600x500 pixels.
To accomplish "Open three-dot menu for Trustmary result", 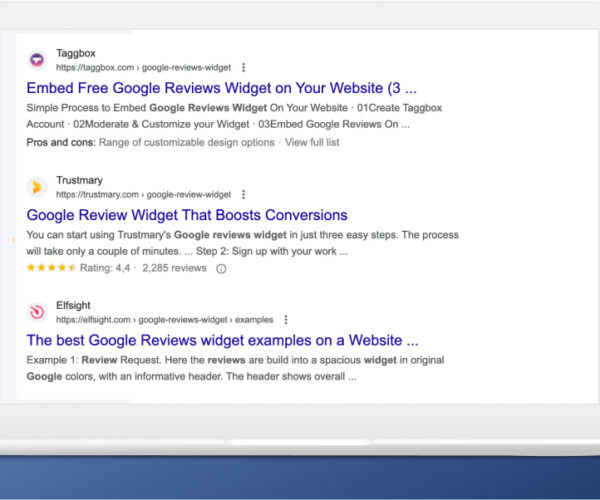I will click(243, 195).
